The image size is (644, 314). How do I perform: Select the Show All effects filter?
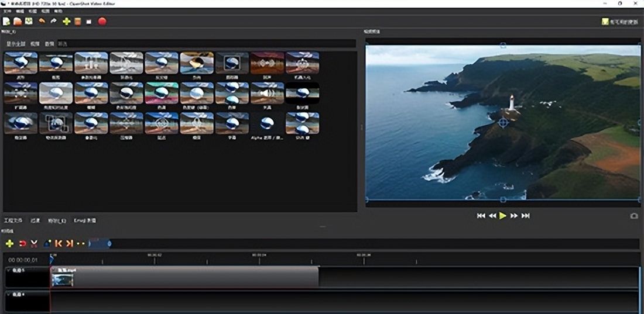[x=16, y=43]
